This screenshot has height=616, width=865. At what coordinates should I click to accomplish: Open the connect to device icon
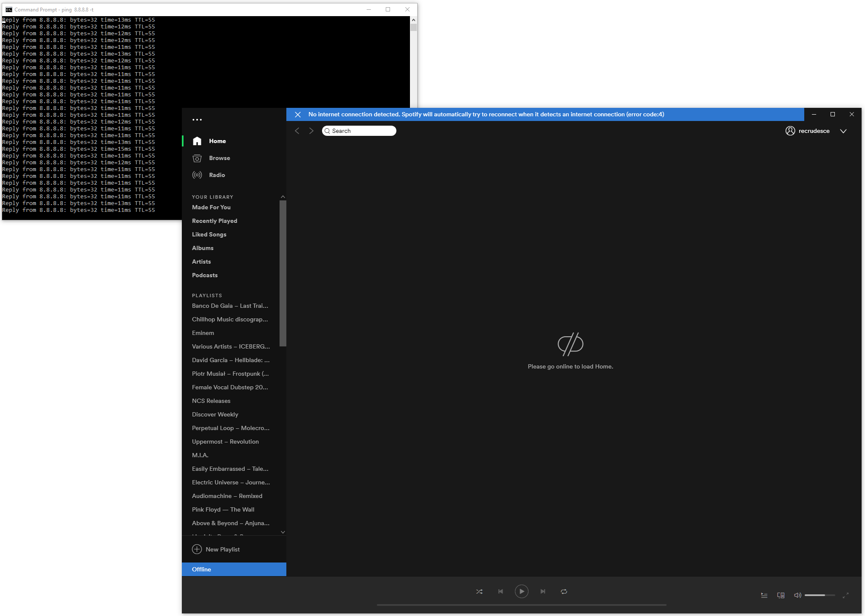[x=780, y=595]
